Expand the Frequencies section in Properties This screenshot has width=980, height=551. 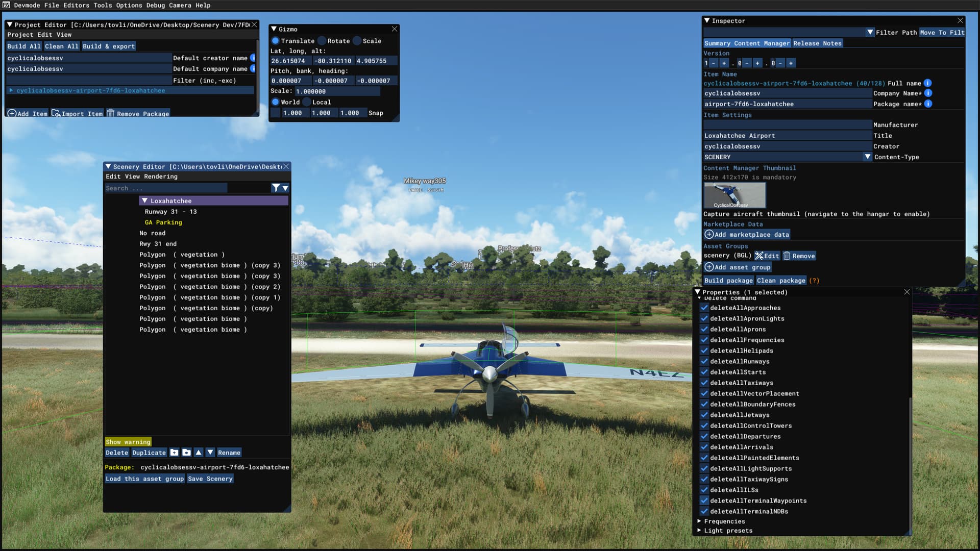coord(699,521)
